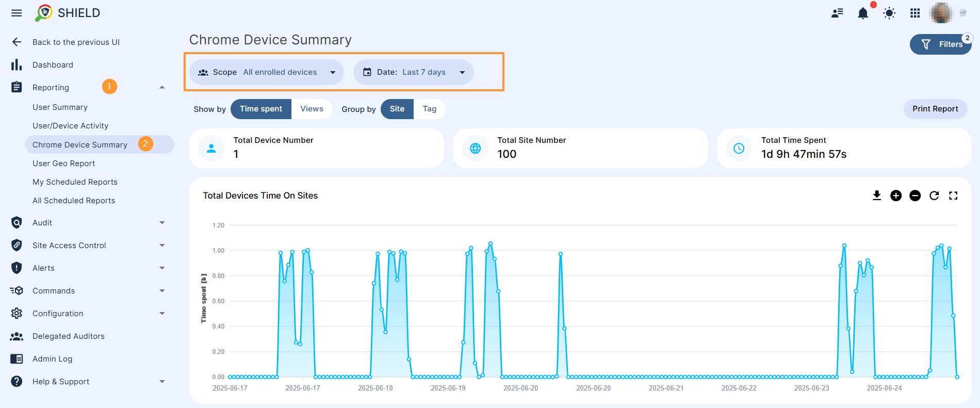Expand the Configuration section arrow
Viewport: 980px width, 408px height.
[x=162, y=313]
